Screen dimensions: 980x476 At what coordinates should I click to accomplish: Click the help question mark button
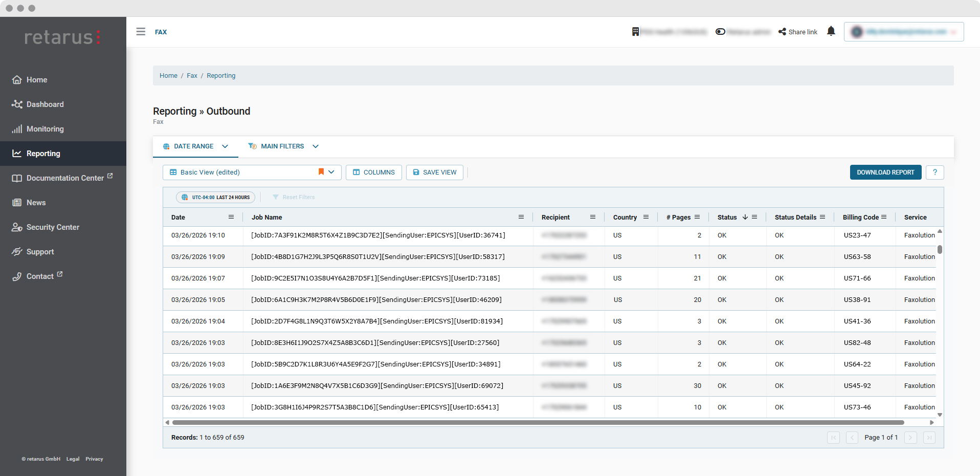coord(934,172)
